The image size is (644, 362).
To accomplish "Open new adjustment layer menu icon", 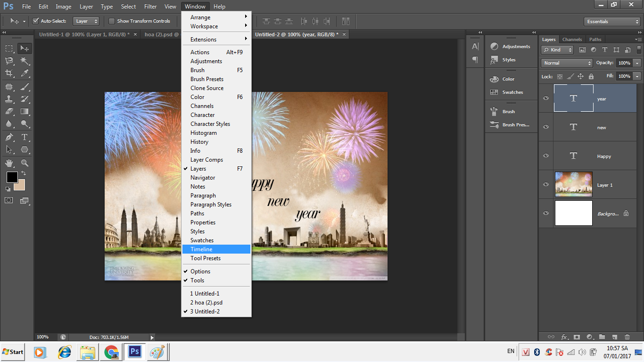I will [x=589, y=337].
